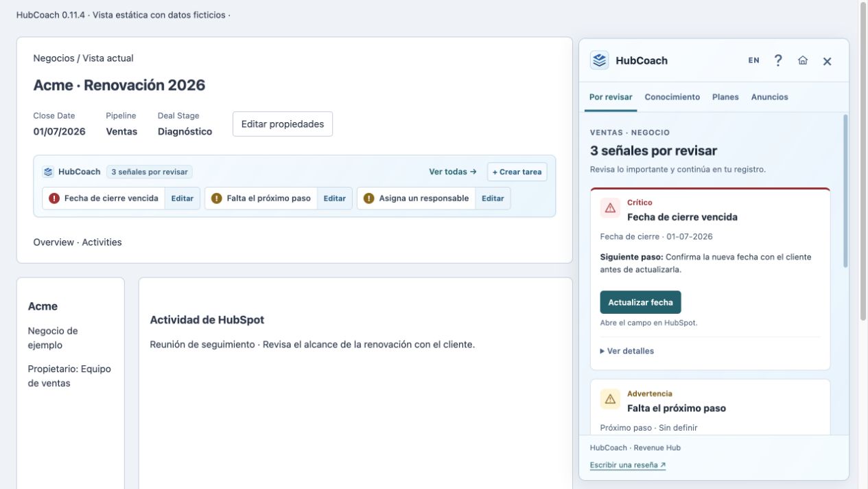Click the 3 señales por revisar badge
The height and width of the screenshot is (489, 868).
coord(150,172)
